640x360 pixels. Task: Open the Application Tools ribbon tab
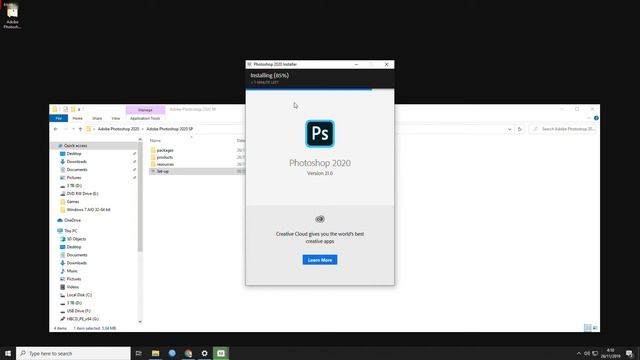145,118
